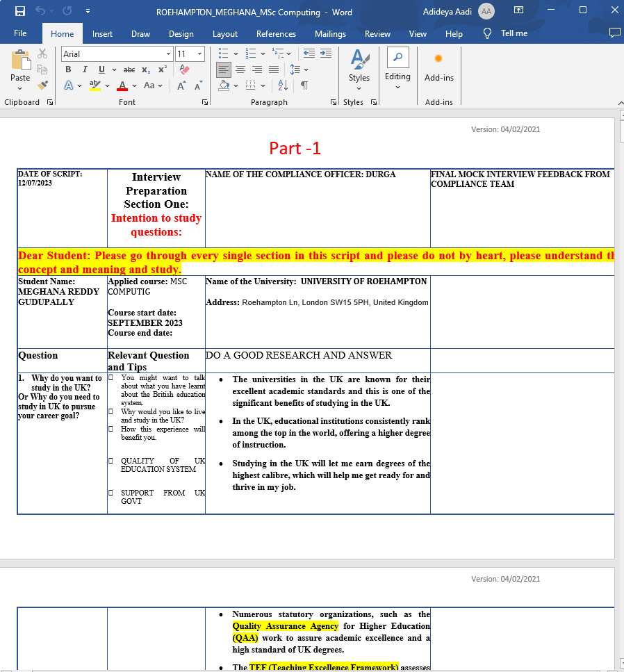The width and height of the screenshot is (624, 672).
Task: Open the Comments pane icon
Action: (614, 33)
